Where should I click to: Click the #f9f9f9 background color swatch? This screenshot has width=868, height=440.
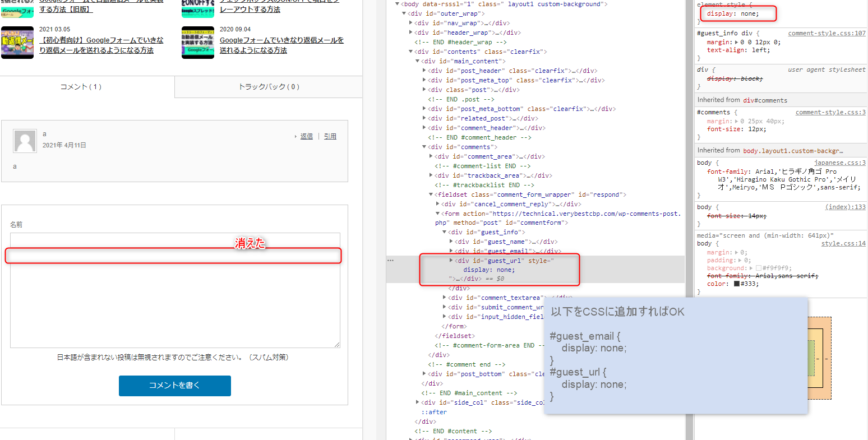tap(759, 268)
